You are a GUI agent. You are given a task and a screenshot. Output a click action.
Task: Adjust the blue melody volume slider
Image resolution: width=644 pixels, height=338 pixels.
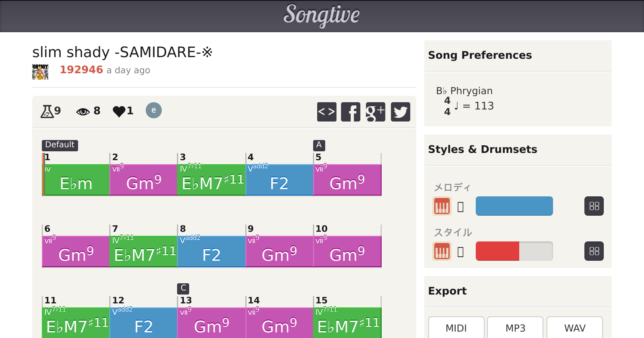tap(514, 206)
